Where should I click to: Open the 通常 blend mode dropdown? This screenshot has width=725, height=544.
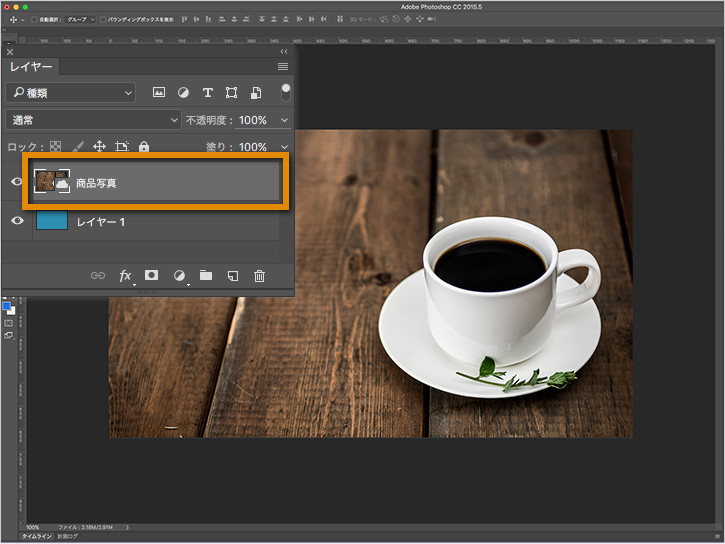pyautogui.click(x=93, y=120)
